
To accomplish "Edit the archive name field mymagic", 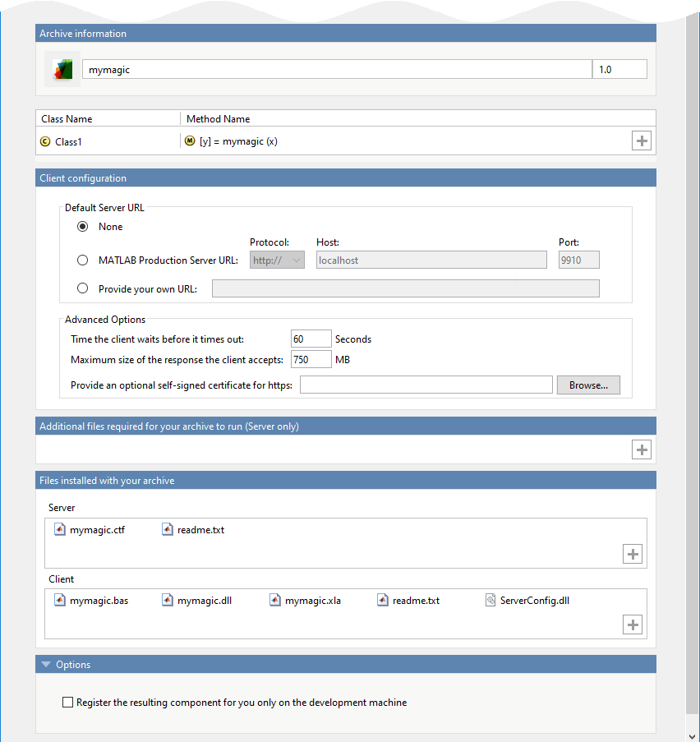I will (x=337, y=70).
